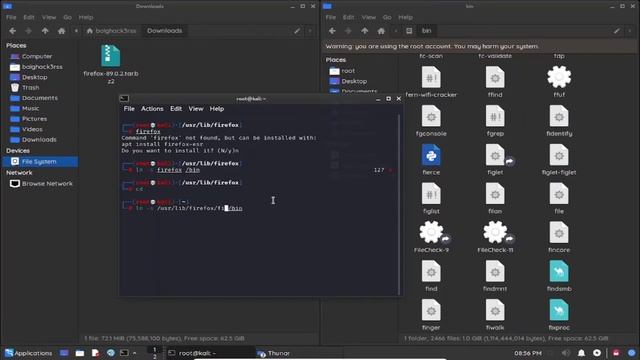This screenshot has height=360, width=640.
Task: Select the fidentify file icon
Action: click(559, 116)
